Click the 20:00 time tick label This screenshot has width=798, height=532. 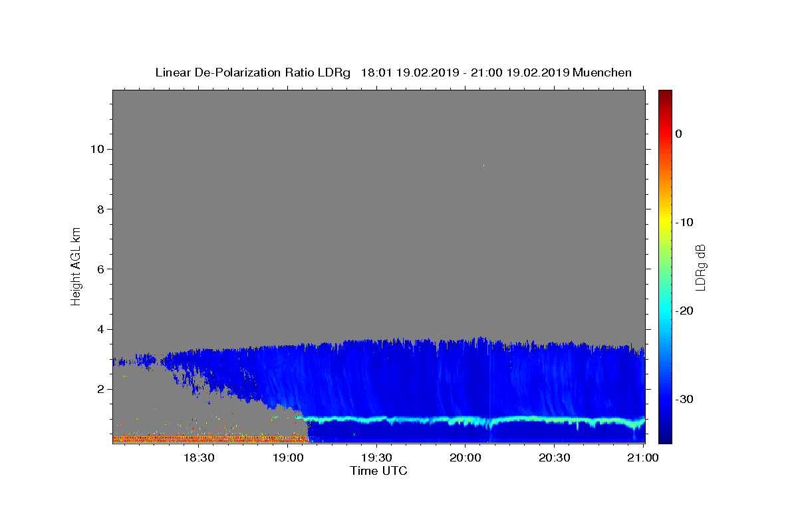click(465, 458)
